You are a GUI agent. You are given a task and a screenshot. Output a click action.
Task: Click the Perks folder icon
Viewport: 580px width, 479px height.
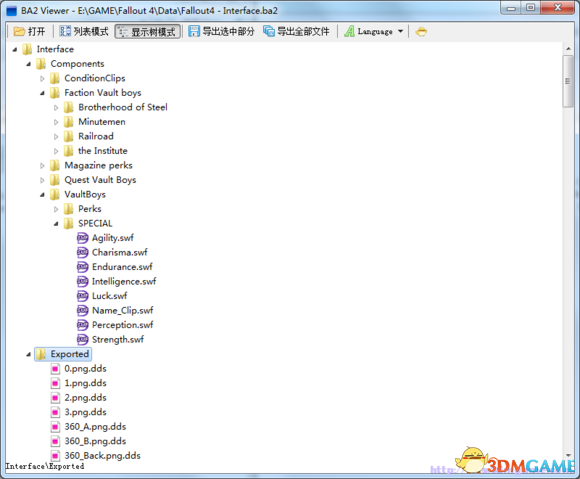click(68, 209)
